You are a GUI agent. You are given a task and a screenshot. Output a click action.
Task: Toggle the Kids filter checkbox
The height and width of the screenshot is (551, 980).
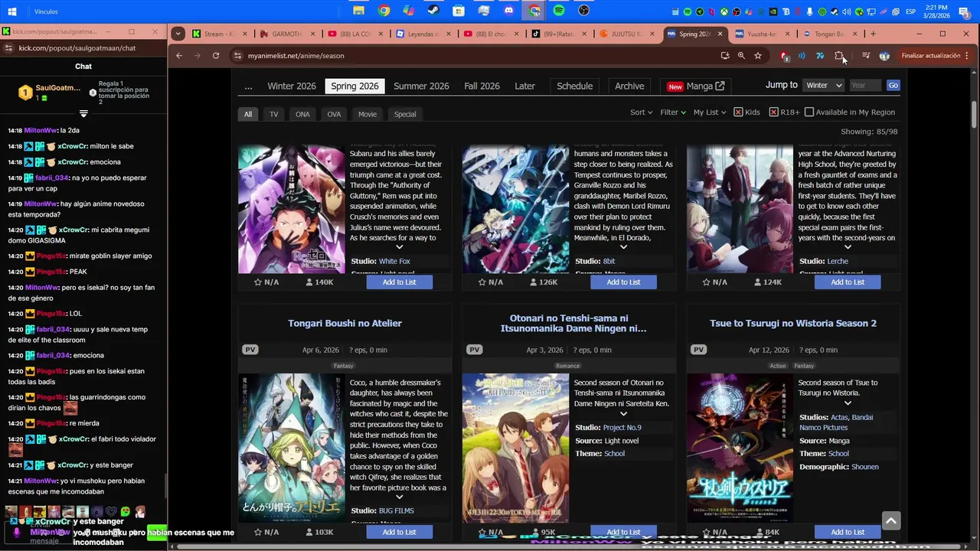point(738,112)
